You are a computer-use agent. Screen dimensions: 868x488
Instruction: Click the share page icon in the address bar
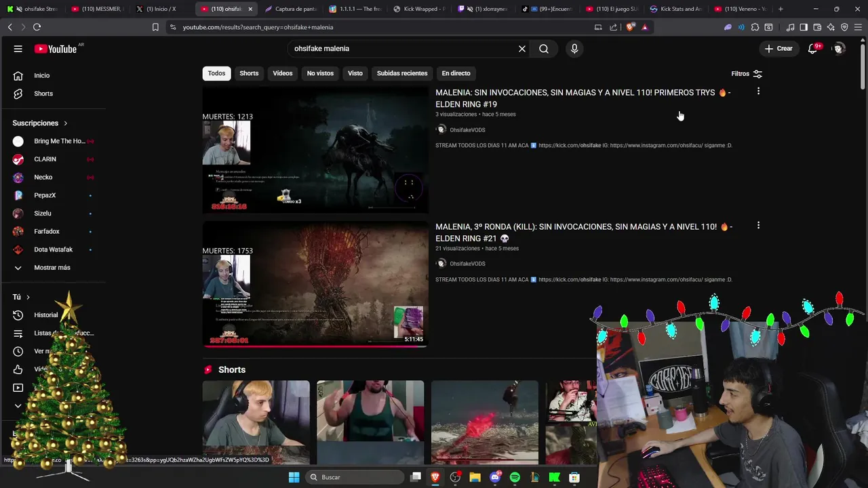tap(614, 27)
